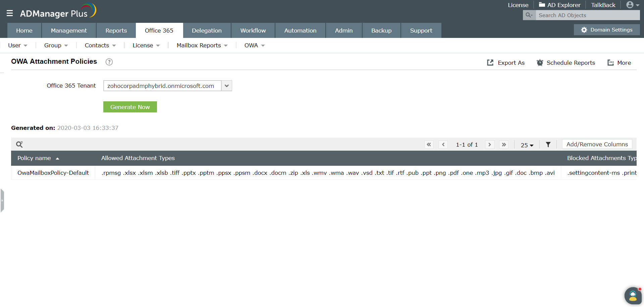The width and height of the screenshot is (644, 307).
Task: Click the Office 365 Tenant value field
Action: pos(162,86)
